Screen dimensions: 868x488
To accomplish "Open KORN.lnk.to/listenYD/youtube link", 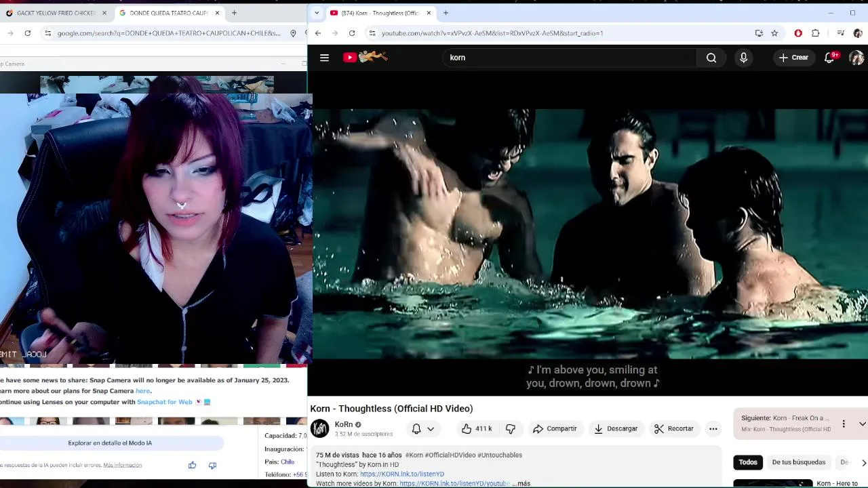I will click(x=454, y=483).
